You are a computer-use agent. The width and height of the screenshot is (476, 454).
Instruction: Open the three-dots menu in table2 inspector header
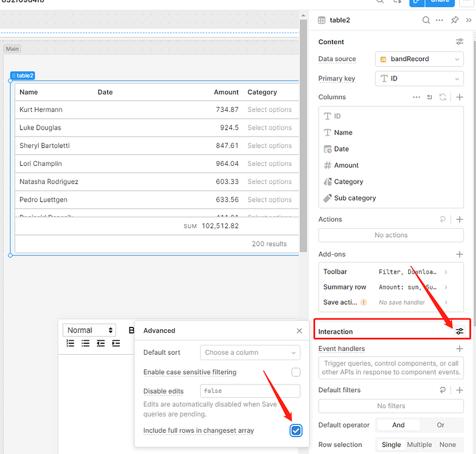click(439, 20)
